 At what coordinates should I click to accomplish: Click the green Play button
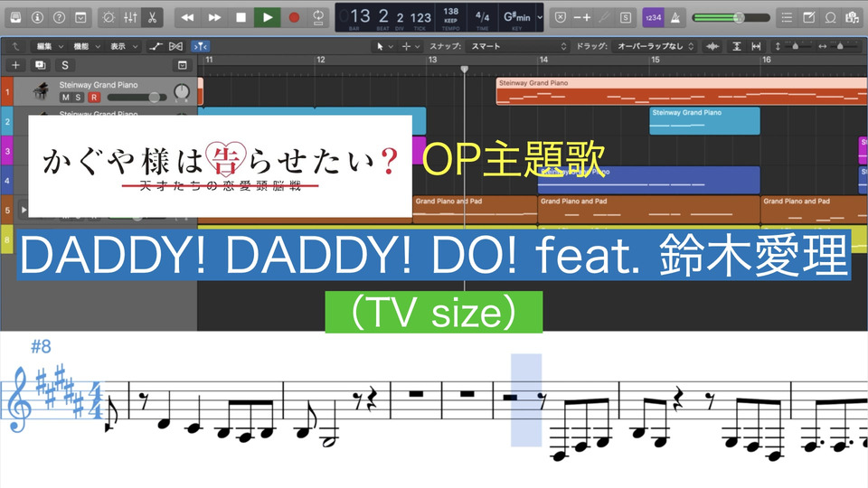[x=268, y=18]
